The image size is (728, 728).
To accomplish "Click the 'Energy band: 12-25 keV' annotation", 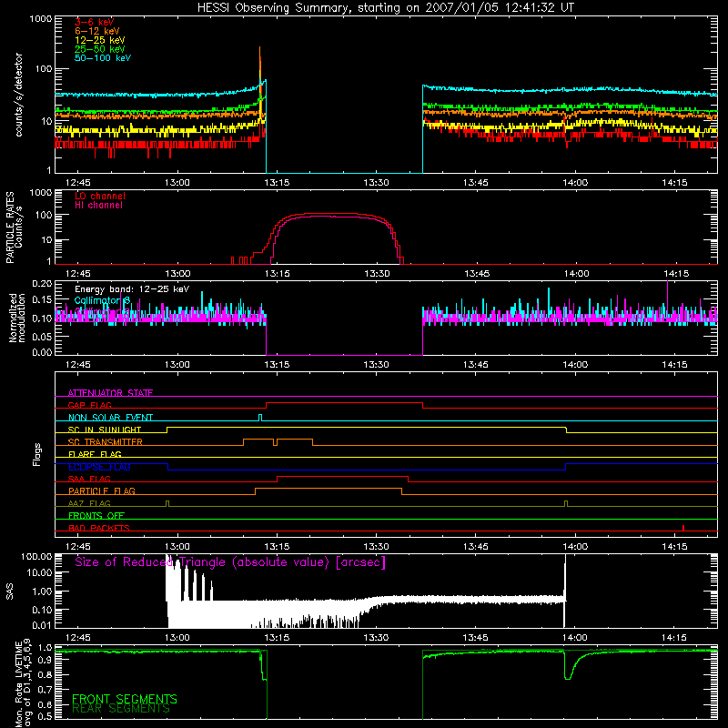I will tap(132, 289).
